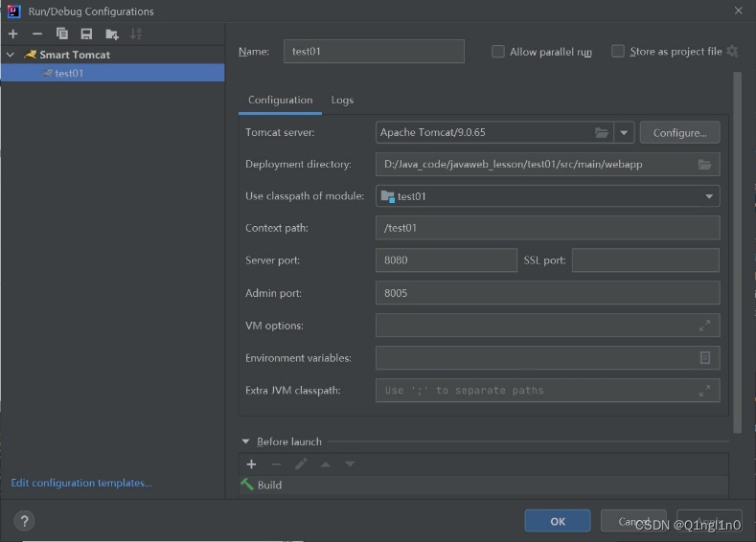Edit the Before launch task pencil icon
The image size is (756, 542).
tap(301, 464)
